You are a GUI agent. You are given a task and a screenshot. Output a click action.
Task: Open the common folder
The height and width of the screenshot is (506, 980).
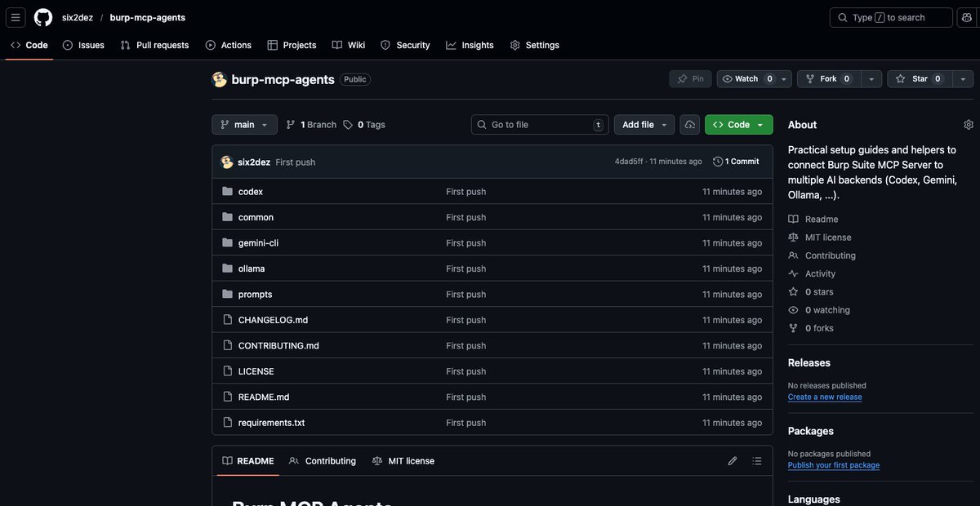[256, 217]
